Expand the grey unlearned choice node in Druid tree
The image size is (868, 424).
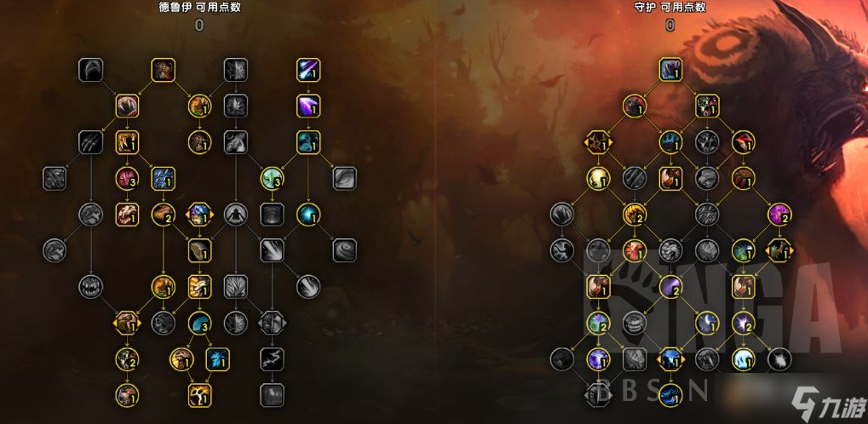[272, 323]
